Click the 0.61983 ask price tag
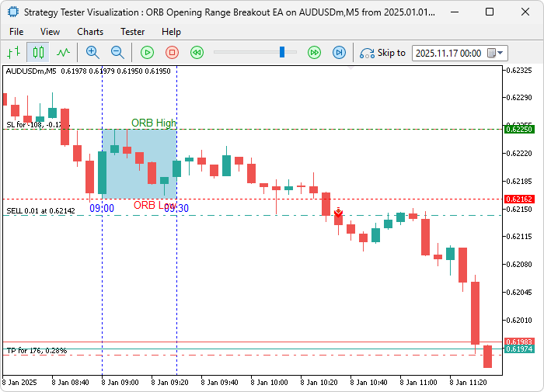 519,342
